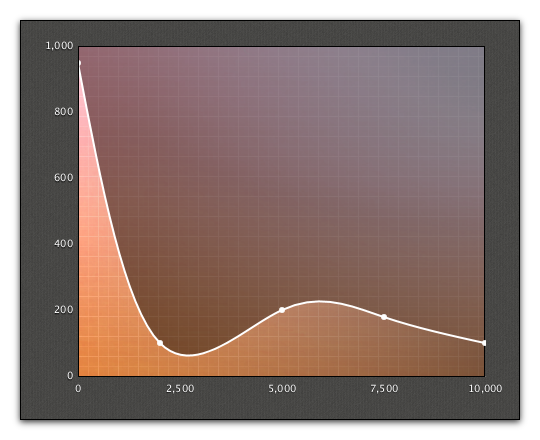The height and width of the screenshot is (440, 540).
Task: Click the x-axis label 10,000
Action: click(485, 389)
